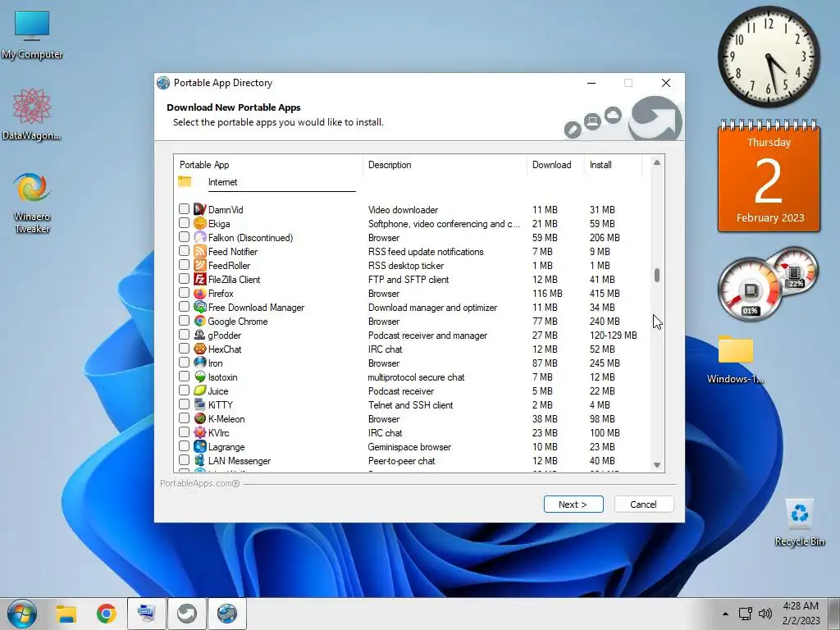Click the Lagrange app icon
This screenshot has height=630, width=840.
pyautogui.click(x=200, y=446)
